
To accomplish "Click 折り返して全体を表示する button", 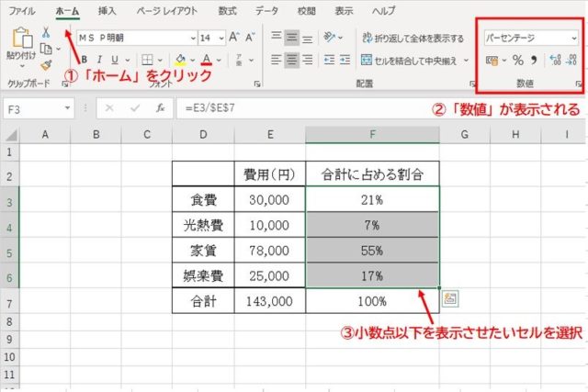I will (x=413, y=39).
